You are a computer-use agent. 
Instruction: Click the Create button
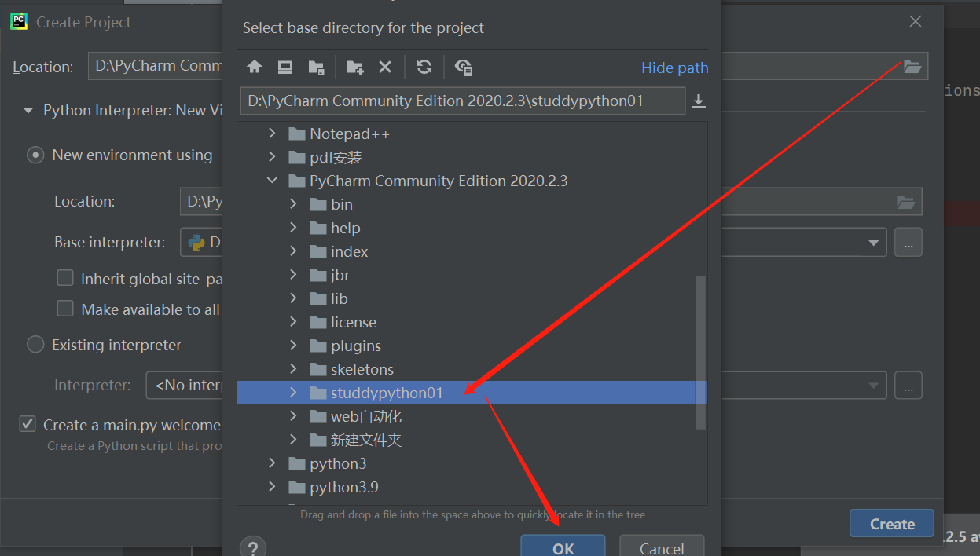pos(892,524)
